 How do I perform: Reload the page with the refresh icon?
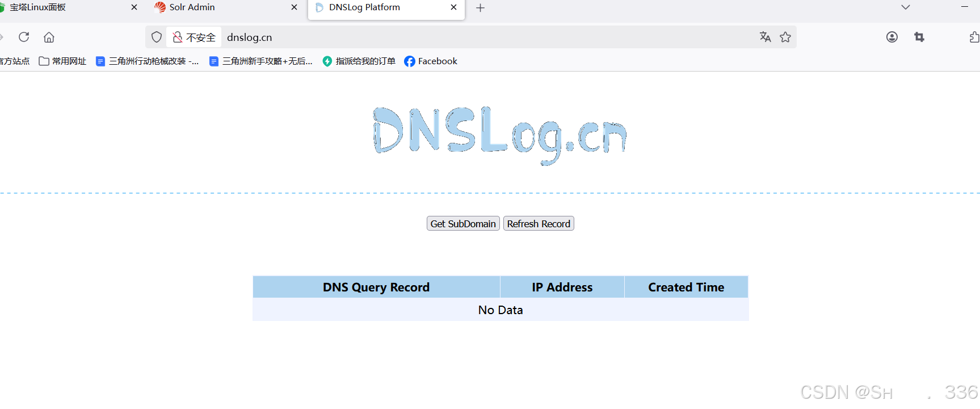click(x=24, y=37)
